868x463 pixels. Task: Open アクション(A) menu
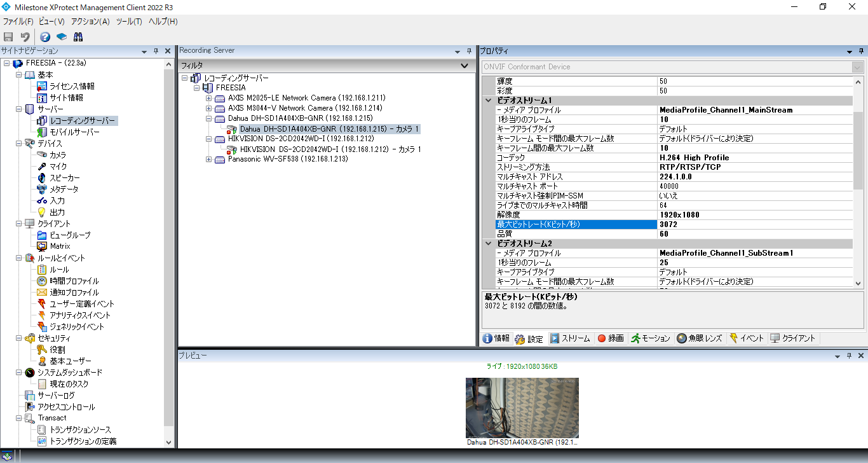90,22
